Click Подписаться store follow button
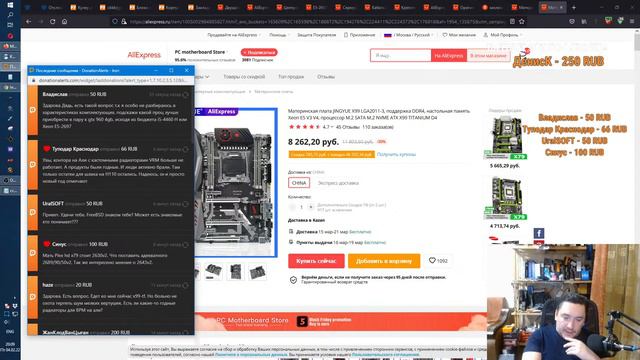 click(x=259, y=52)
